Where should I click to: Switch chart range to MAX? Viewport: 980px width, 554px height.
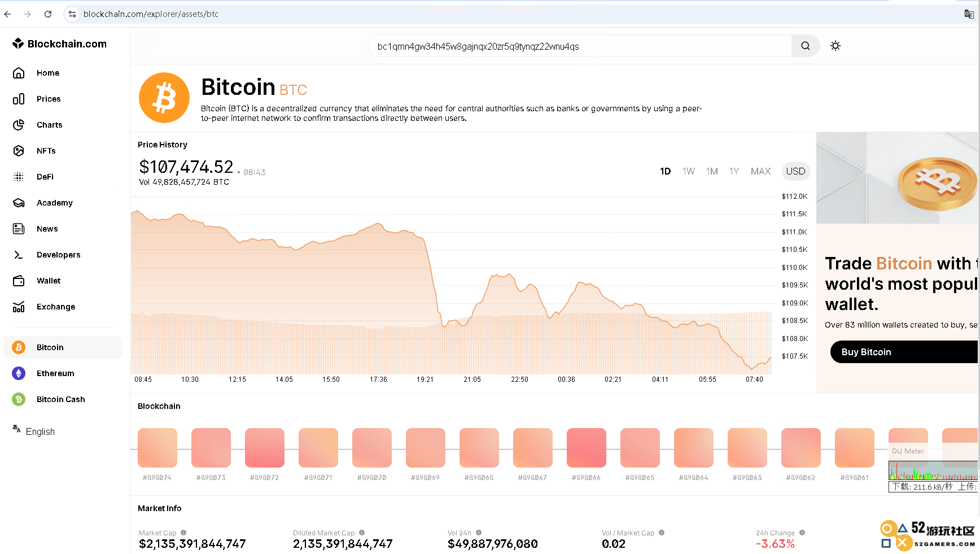pyautogui.click(x=760, y=171)
